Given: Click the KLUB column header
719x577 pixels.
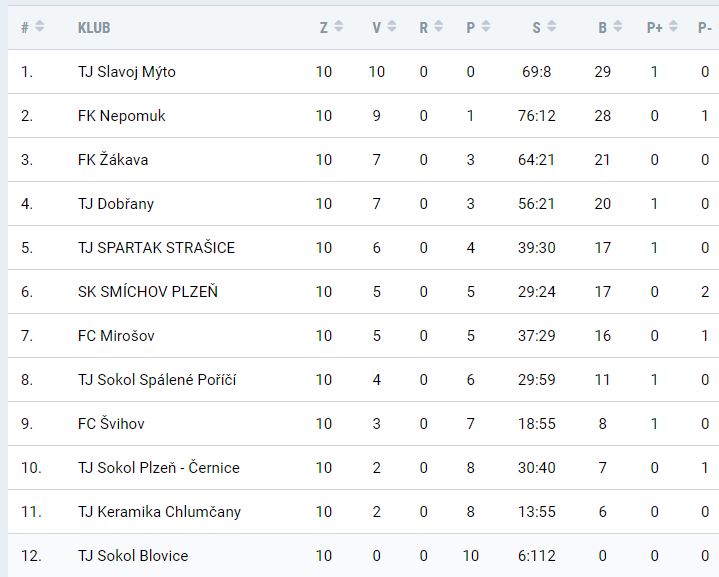Looking at the screenshot, I should tap(94, 28).
